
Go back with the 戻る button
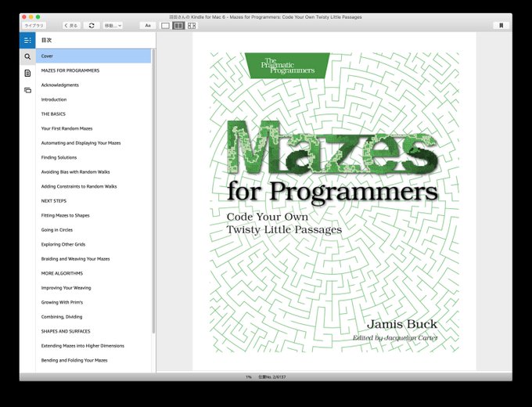(71, 26)
